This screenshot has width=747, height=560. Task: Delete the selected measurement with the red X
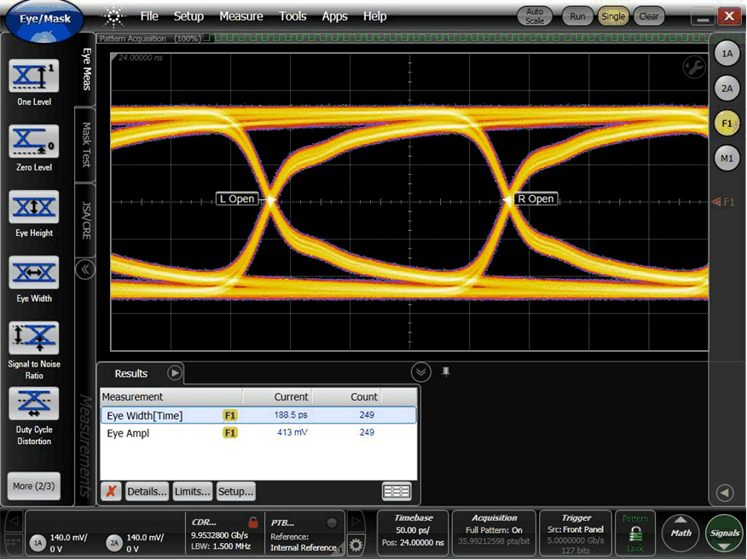110,491
